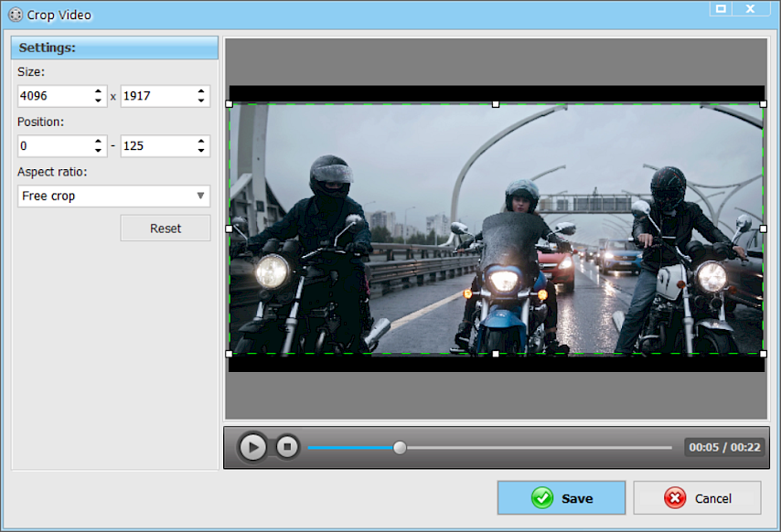Image resolution: width=781 pixels, height=532 pixels.
Task: Click the right-middle crop handle
Action: (x=763, y=229)
